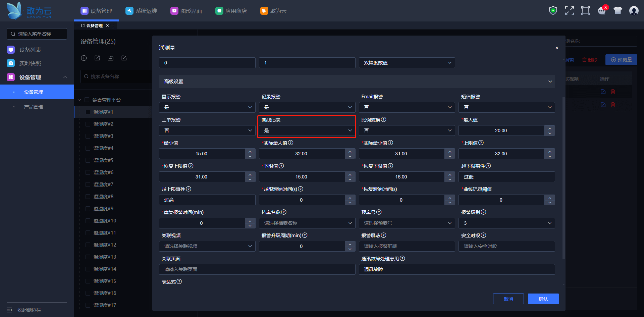Toggle the 温湿度#10 checkbox

tap(88, 221)
